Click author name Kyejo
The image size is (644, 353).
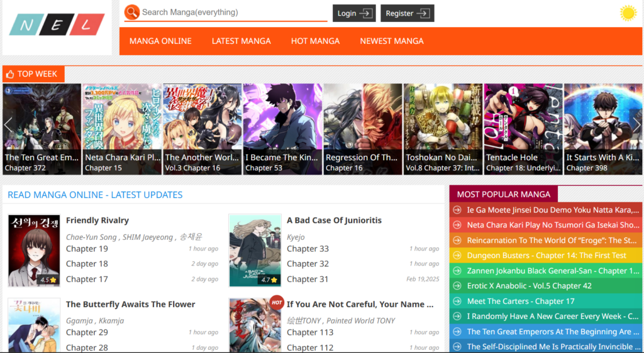[296, 237]
